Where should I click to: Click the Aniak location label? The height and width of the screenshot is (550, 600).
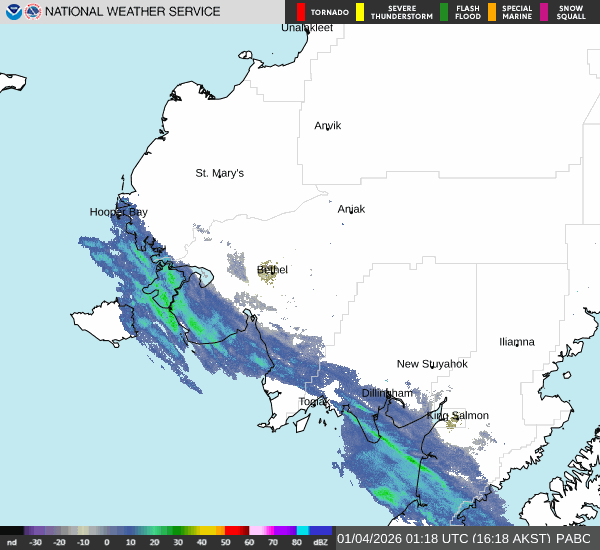pos(351,209)
